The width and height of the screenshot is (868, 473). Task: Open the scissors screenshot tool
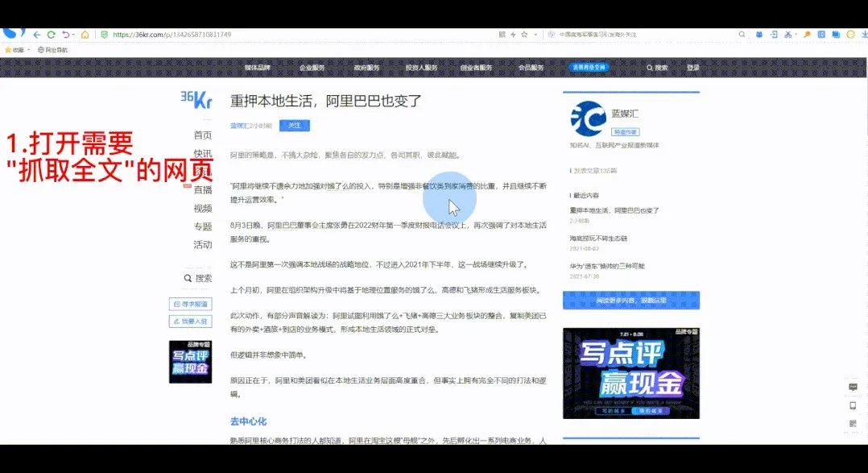pyautogui.click(x=787, y=35)
